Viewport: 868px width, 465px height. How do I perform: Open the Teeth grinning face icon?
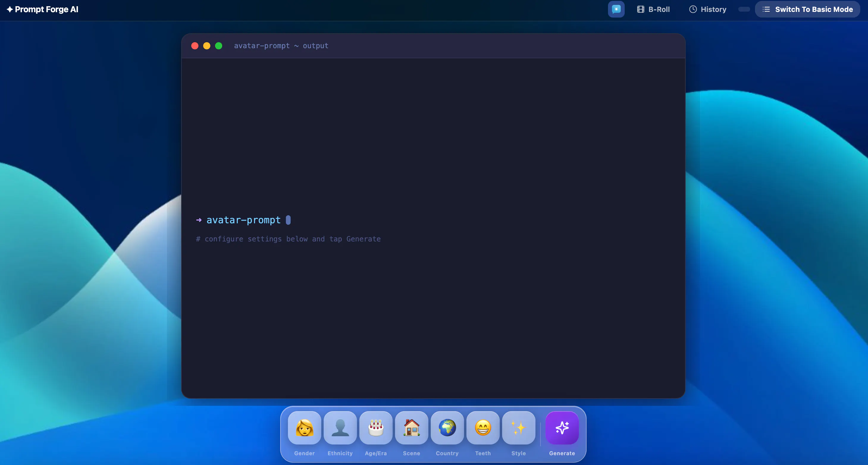(x=483, y=428)
